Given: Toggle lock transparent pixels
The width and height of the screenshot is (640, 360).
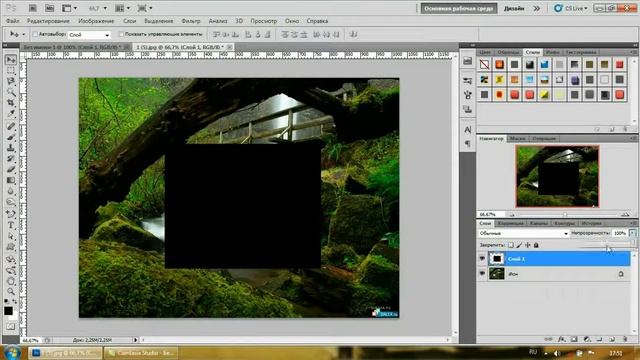Looking at the screenshot, I should coord(511,245).
